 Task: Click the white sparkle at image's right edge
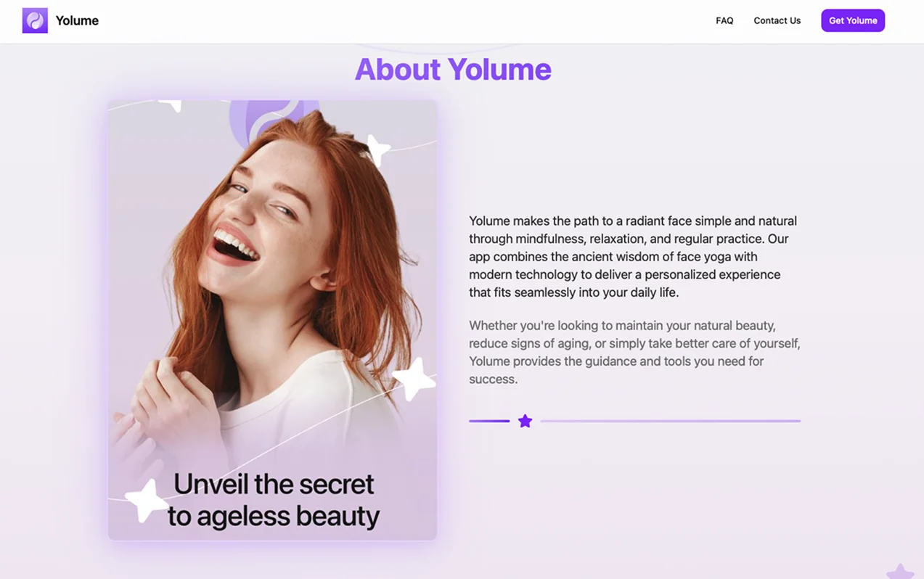[x=414, y=378]
